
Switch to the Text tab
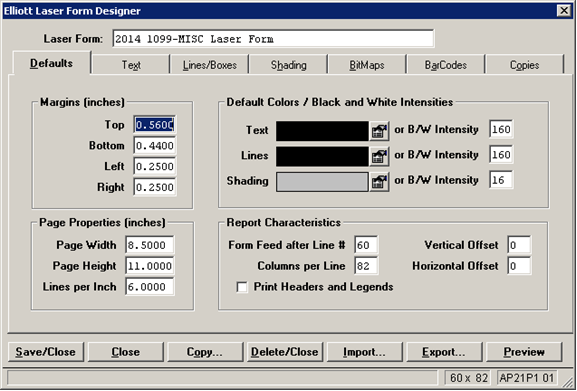131,65
